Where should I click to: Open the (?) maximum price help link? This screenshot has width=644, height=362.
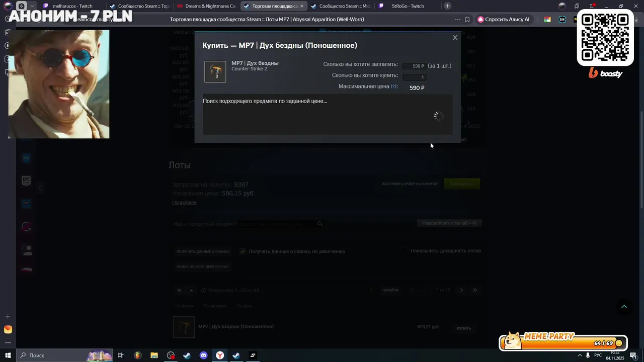tap(394, 86)
